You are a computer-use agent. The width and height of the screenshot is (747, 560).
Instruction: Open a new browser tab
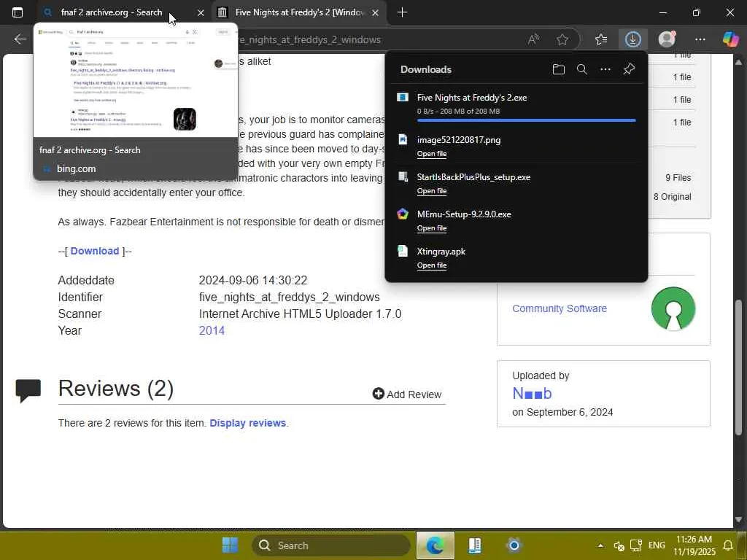click(402, 12)
